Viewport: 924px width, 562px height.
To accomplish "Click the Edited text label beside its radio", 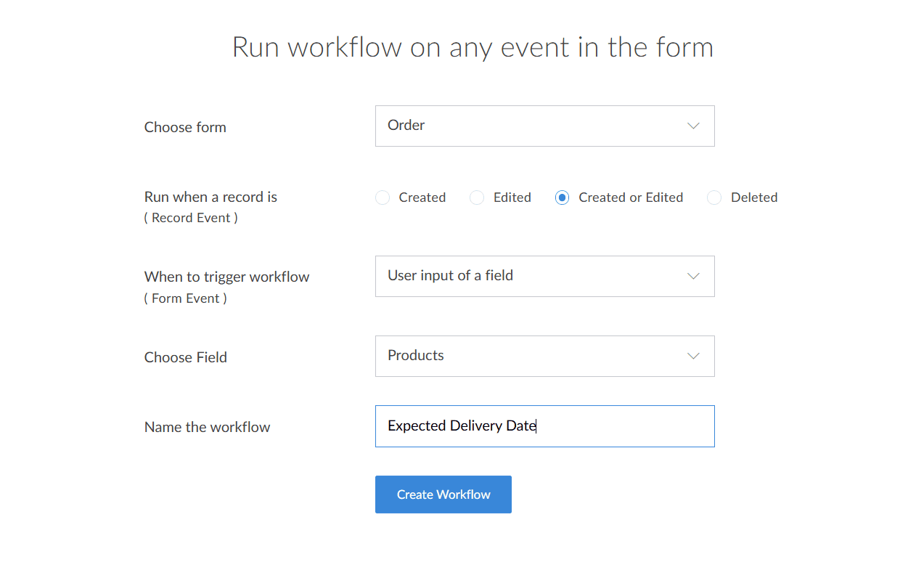I will [x=512, y=197].
